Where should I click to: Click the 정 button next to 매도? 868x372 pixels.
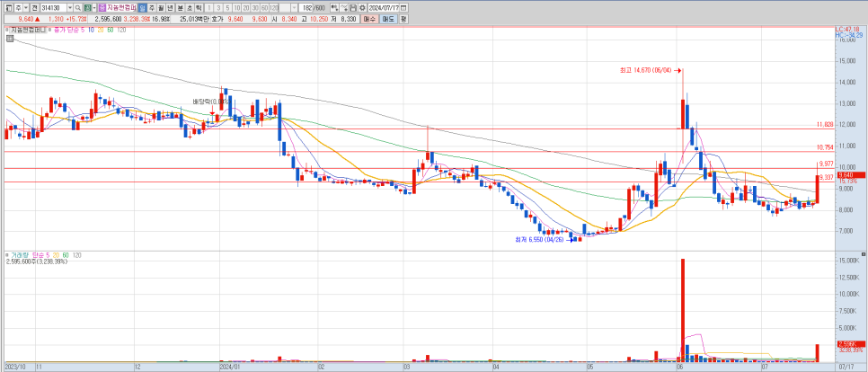pyautogui.click(x=403, y=19)
